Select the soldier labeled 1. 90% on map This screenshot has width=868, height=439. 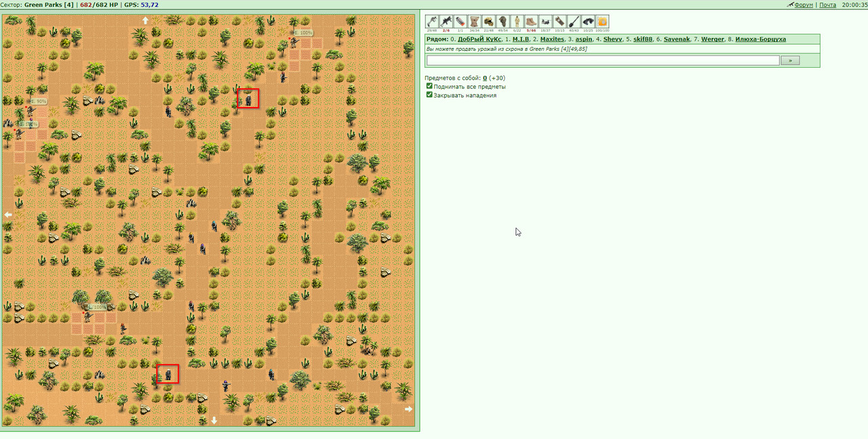click(x=30, y=110)
